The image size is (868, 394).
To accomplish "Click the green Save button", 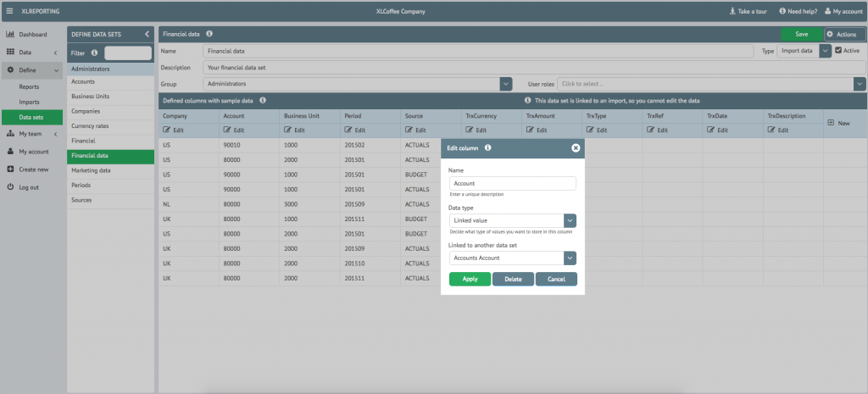I will point(801,34).
